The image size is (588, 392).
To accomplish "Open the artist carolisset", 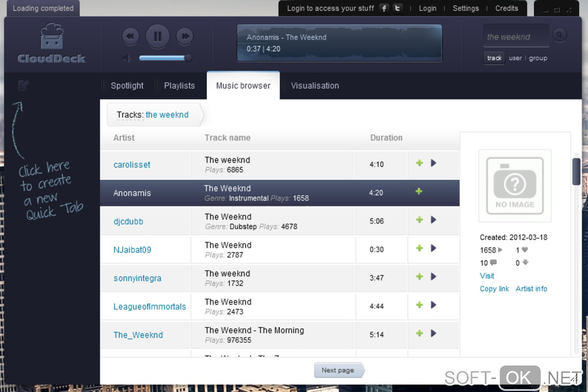I will click(x=131, y=165).
